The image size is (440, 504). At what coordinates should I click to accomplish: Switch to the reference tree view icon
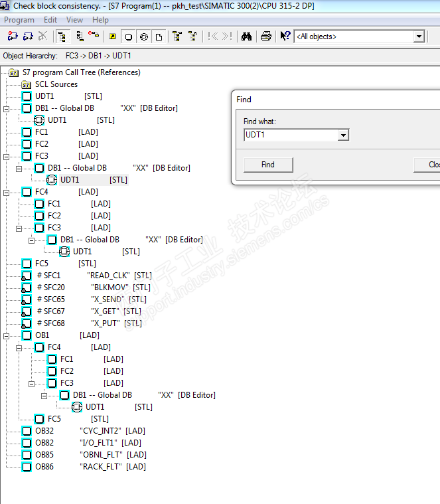pyautogui.click(x=62, y=37)
